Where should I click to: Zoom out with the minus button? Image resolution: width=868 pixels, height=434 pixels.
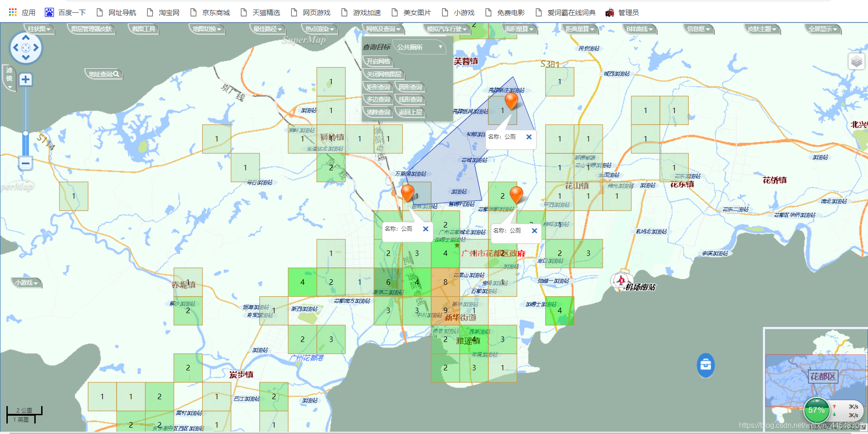tap(26, 163)
